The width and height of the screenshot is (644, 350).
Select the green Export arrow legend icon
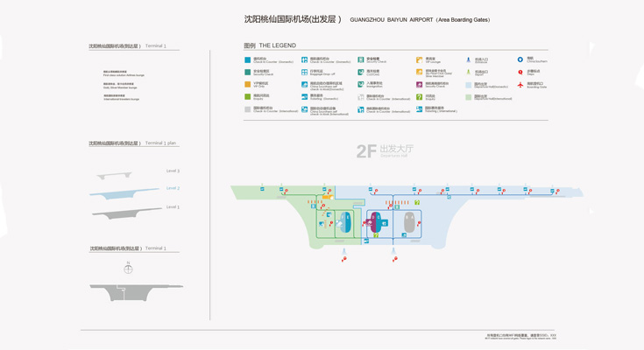(468, 73)
